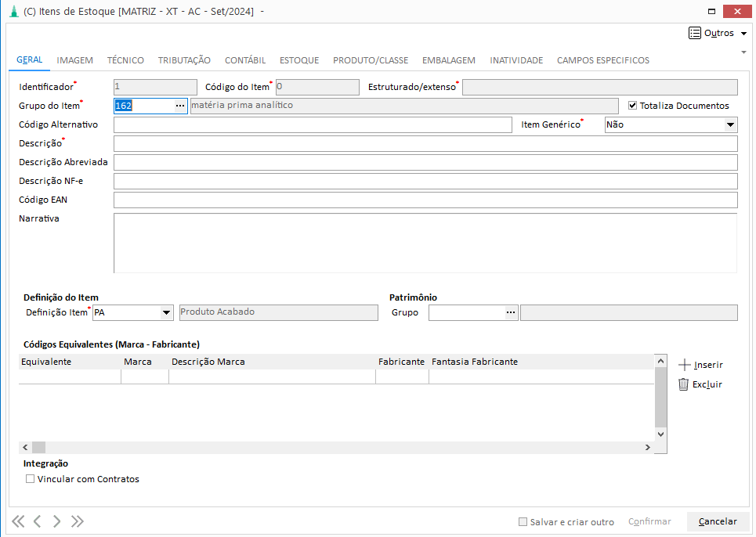The height and width of the screenshot is (537, 756).
Task: Open Grupo do Item lookup ellipsis
Action: pyautogui.click(x=180, y=106)
